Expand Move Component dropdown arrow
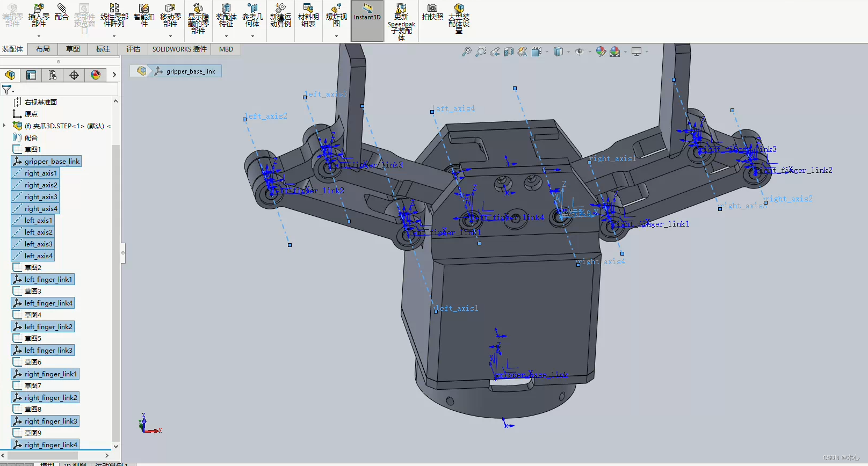 click(170, 36)
